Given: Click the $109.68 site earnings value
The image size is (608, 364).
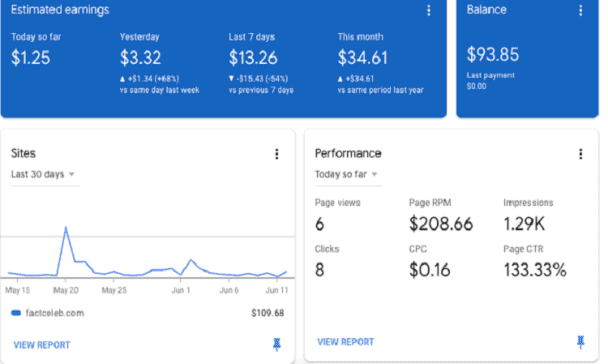Looking at the screenshot, I should coord(268,313).
